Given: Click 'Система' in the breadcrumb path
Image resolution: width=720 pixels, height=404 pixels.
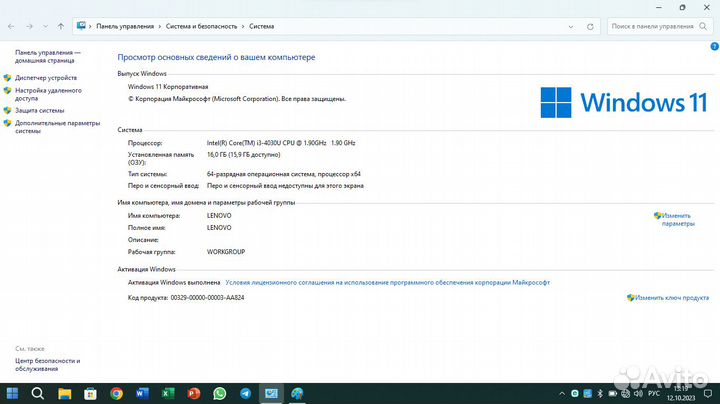Looking at the screenshot, I should point(261,27).
